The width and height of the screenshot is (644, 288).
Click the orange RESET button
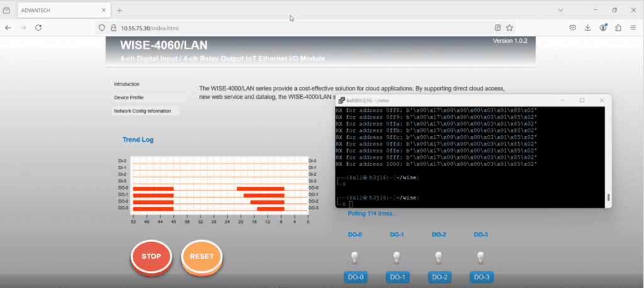[x=202, y=257]
